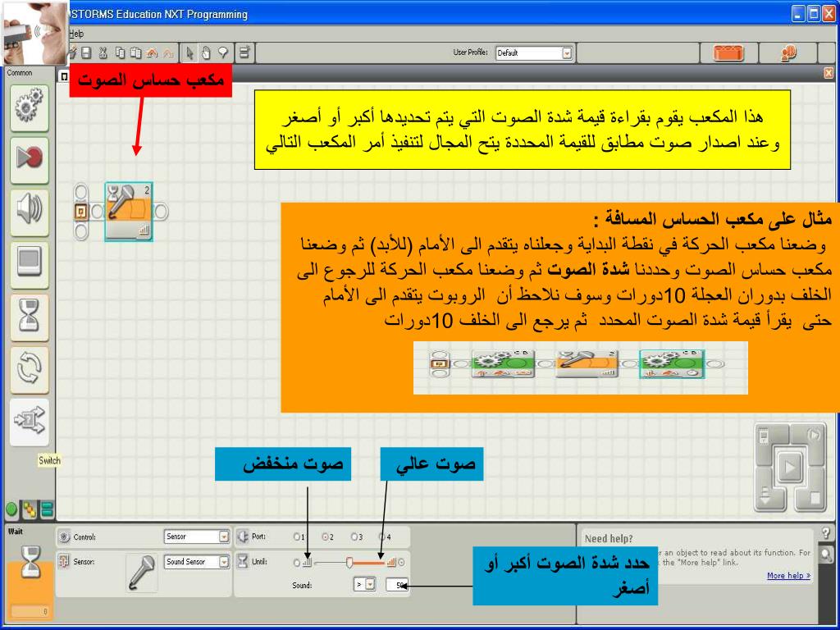
Task: Click the orange LEGO brick icon in top bar
Action: coord(728,53)
